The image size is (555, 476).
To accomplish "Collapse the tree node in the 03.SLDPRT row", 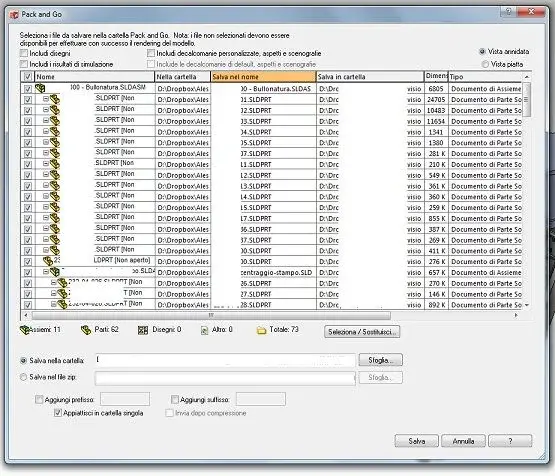I will coord(46,120).
